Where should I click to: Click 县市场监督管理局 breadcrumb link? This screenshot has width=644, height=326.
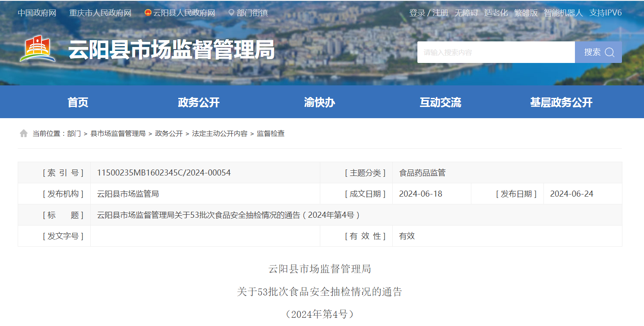point(118,134)
